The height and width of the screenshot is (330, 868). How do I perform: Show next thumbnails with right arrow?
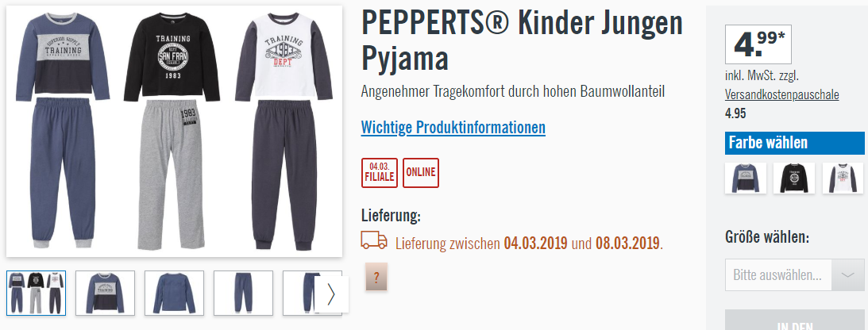click(331, 294)
